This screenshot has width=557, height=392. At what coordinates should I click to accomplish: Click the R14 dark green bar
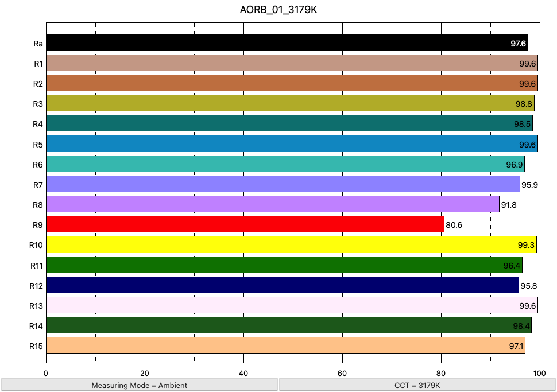tap(289, 325)
